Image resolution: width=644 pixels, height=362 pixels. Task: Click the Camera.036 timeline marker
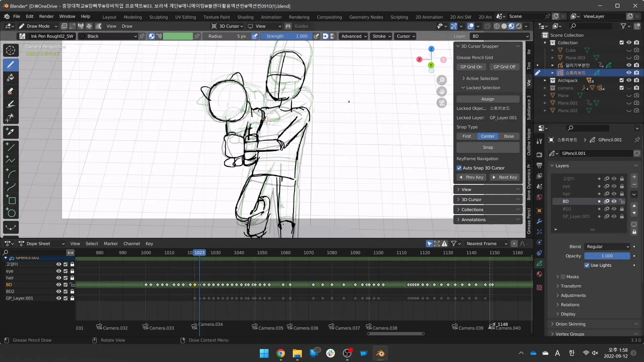[289, 326]
